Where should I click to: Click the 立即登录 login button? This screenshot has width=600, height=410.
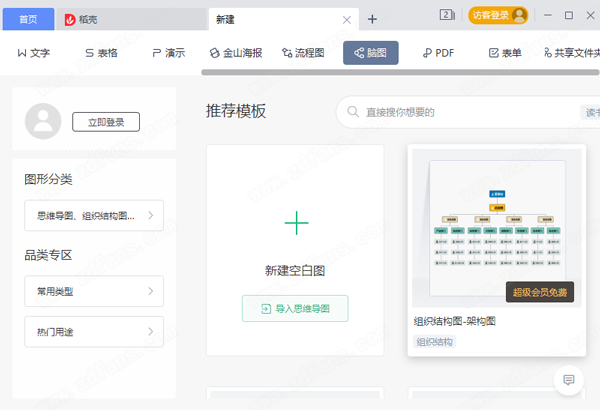106,122
